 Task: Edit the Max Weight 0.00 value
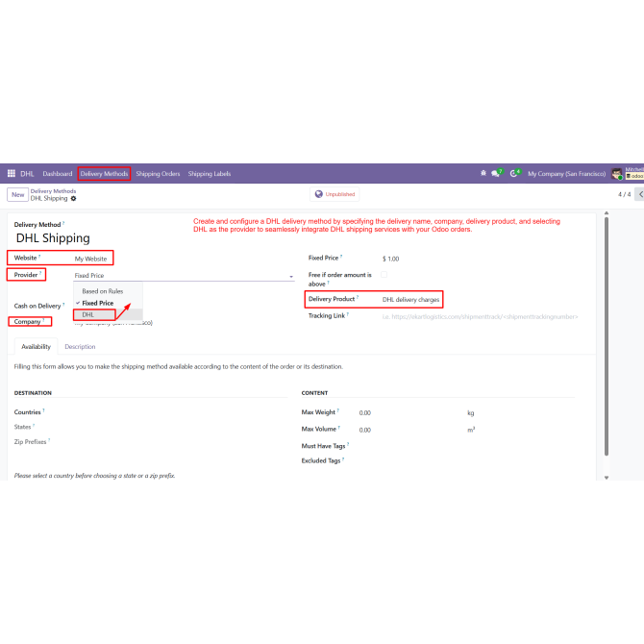click(x=365, y=413)
